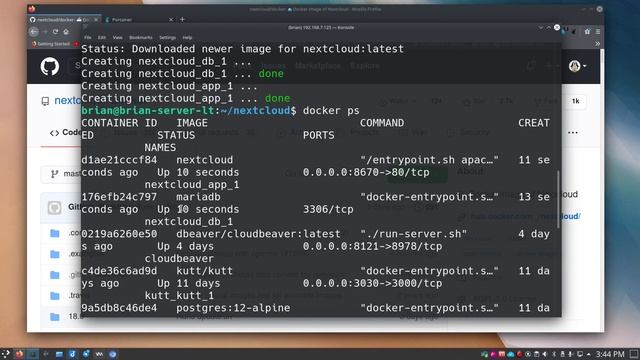This screenshot has height=360, width=640.
Task: Open GitHub user avatar dropdown
Action: 578,66
